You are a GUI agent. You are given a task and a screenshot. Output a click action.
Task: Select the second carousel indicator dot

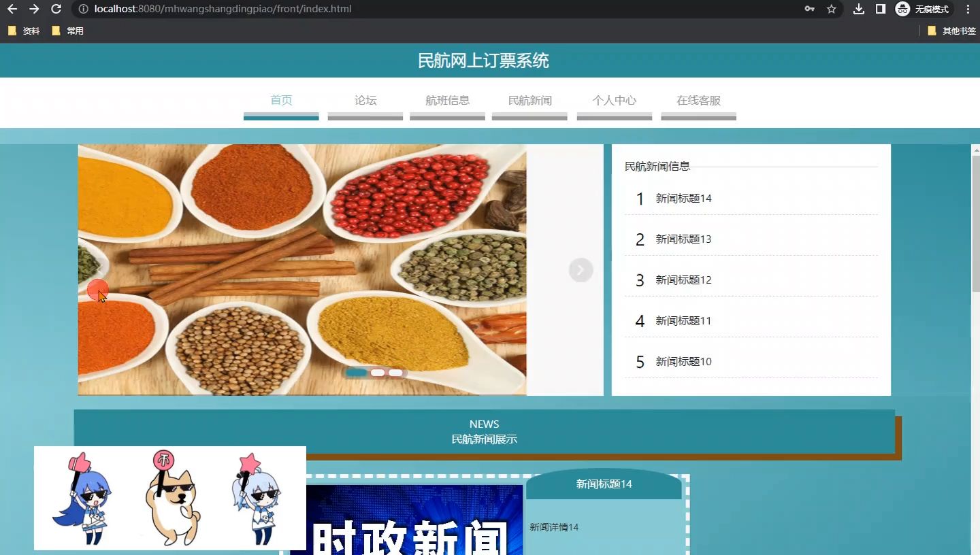[x=378, y=372]
